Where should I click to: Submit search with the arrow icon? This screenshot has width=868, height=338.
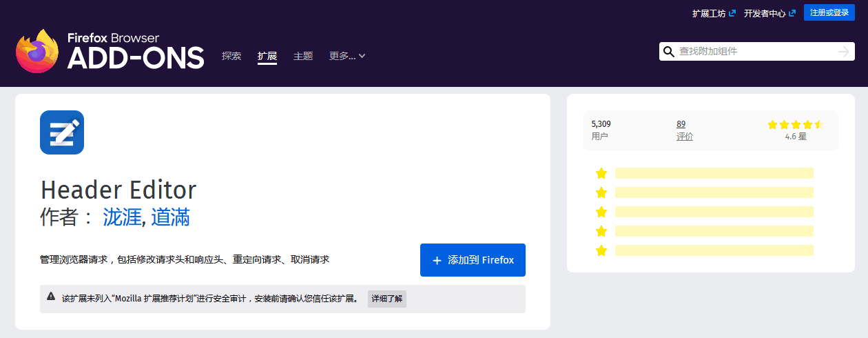(844, 52)
